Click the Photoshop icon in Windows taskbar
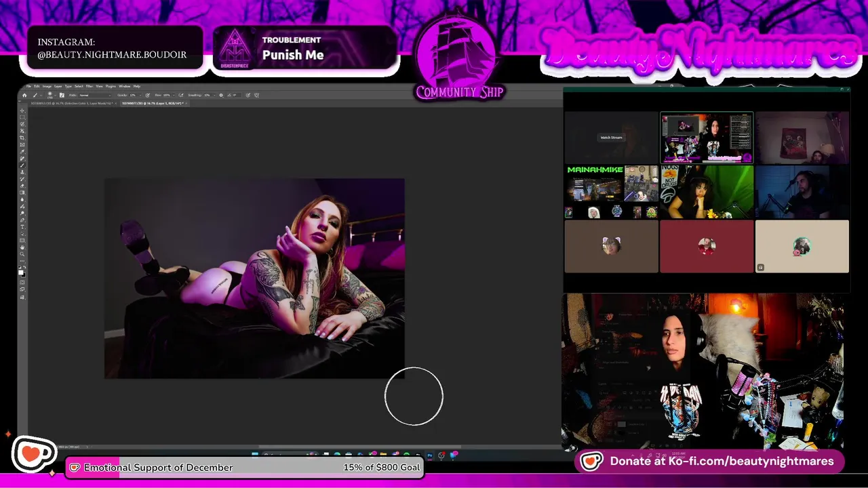 point(430,455)
